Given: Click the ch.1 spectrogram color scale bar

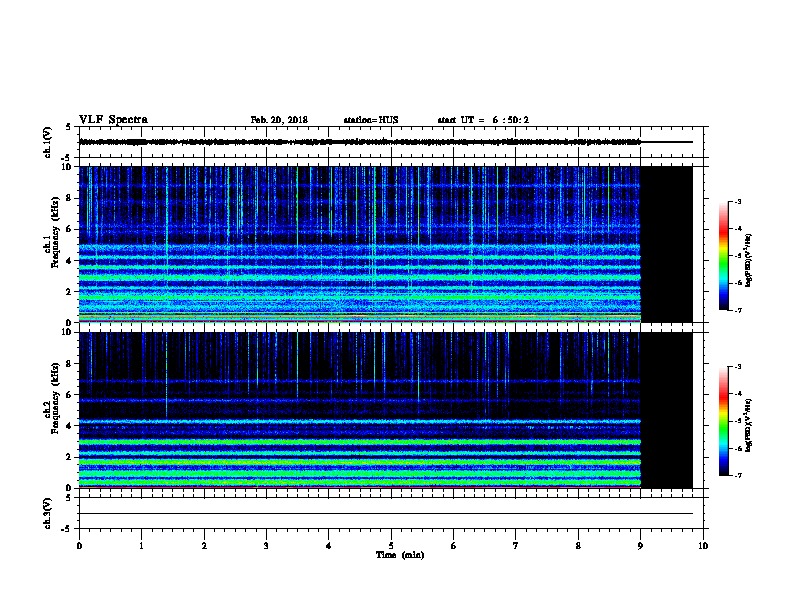Looking at the screenshot, I should 723,256.
